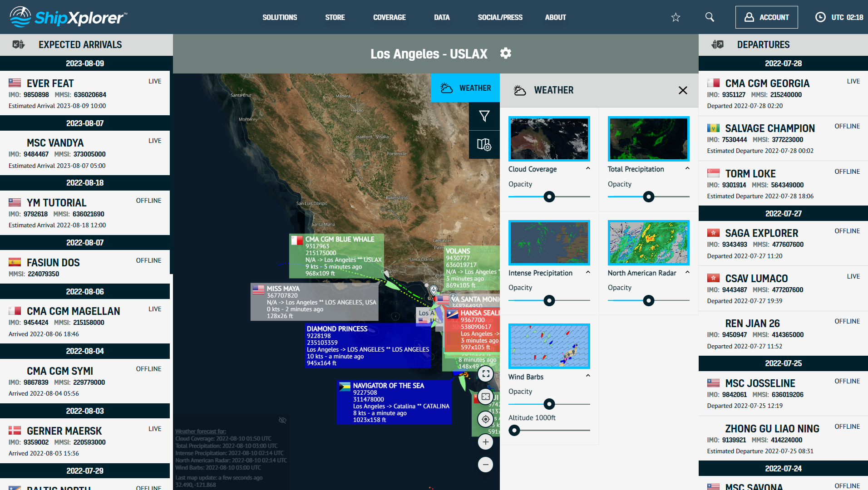Open search with magnifier icon
868x490 pixels.
pyautogui.click(x=710, y=17)
